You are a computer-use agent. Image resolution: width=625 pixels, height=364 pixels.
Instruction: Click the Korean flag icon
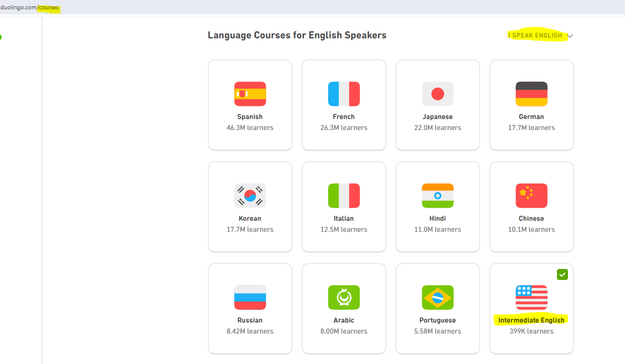(250, 196)
